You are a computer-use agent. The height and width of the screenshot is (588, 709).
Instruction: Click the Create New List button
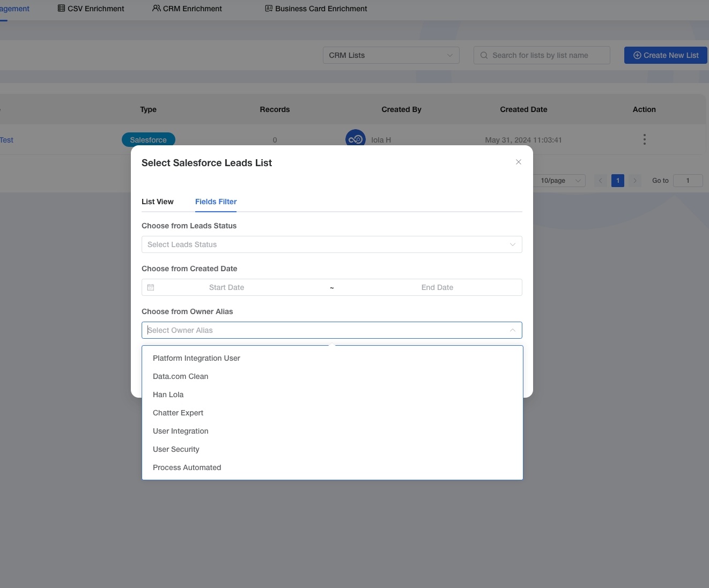point(666,55)
